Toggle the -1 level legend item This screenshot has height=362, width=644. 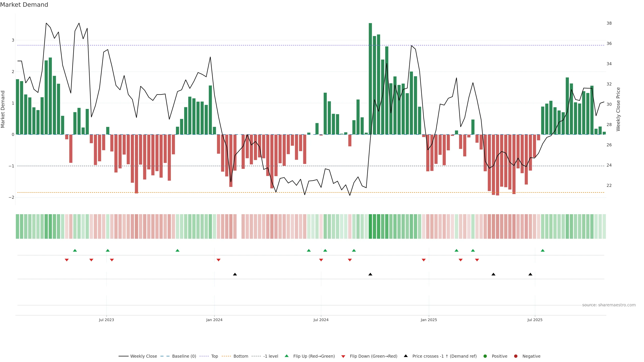(271, 356)
